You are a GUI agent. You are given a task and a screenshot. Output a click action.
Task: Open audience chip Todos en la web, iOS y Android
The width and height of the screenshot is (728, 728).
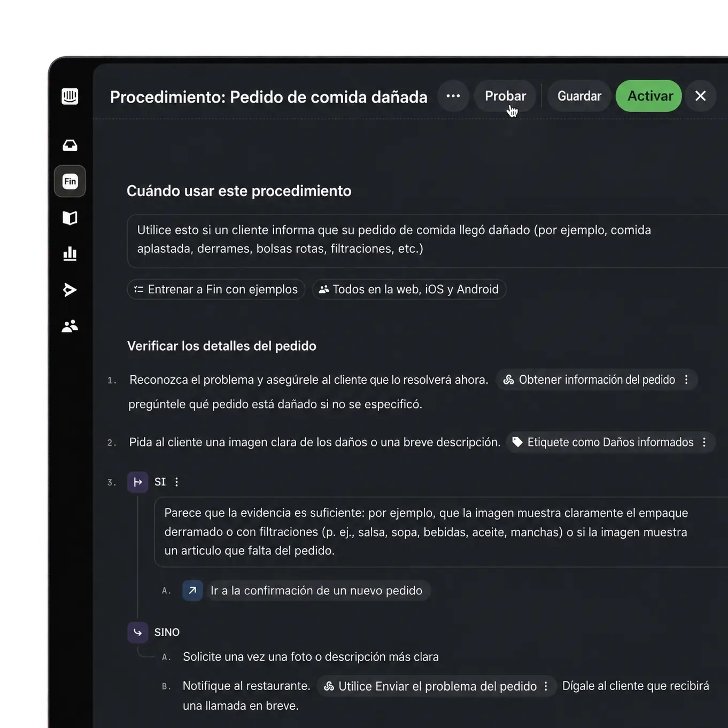(409, 289)
